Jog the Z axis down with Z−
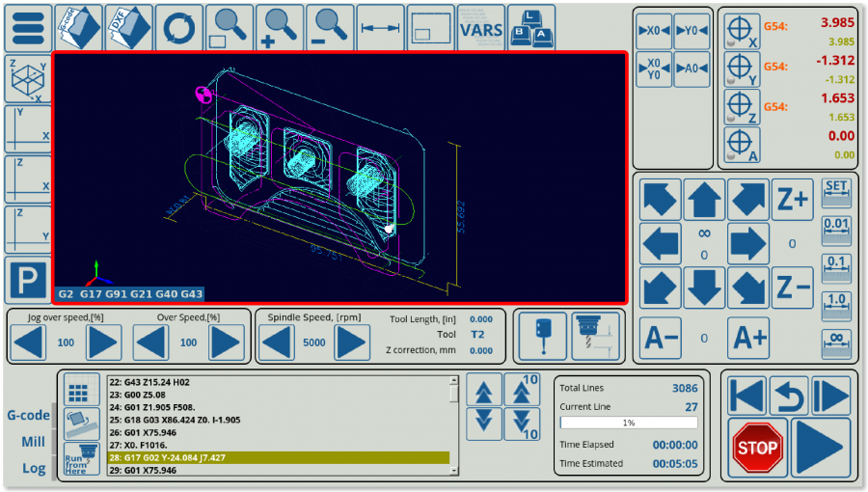868x492 pixels. coord(793,287)
